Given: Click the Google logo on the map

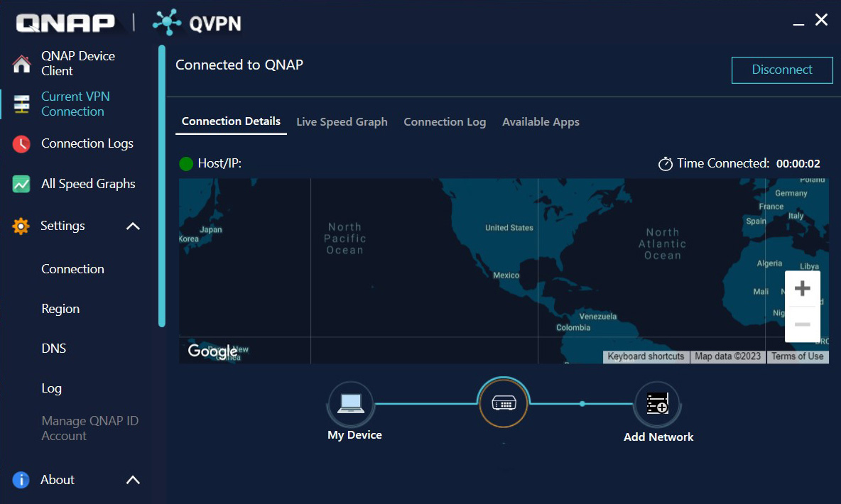Looking at the screenshot, I should pos(212,351).
